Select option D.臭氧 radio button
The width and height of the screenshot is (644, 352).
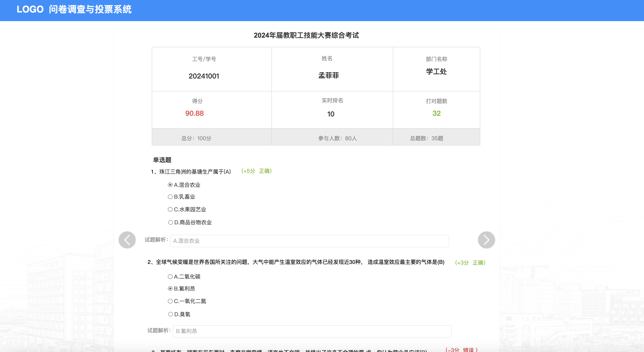[x=170, y=314]
